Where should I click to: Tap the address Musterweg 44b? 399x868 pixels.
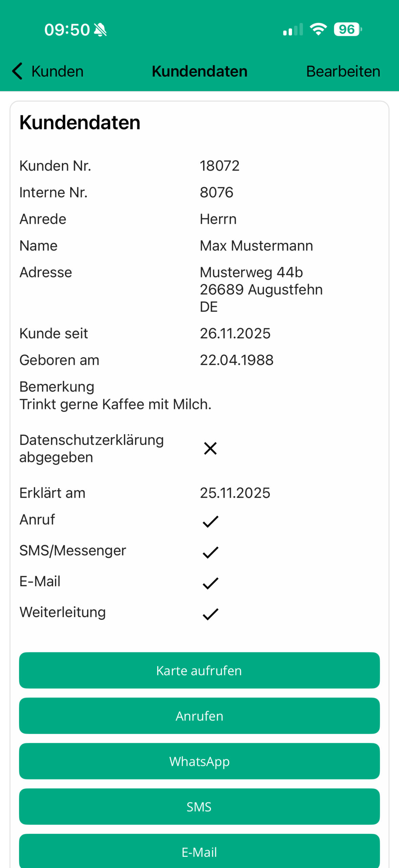click(x=251, y=272)
